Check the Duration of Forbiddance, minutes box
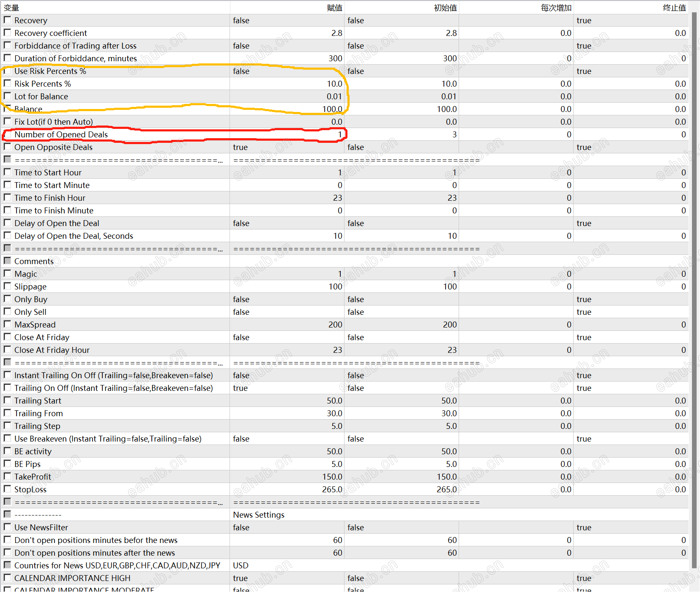The width and height of the screenshot is (700, 592). coord(7,58)
